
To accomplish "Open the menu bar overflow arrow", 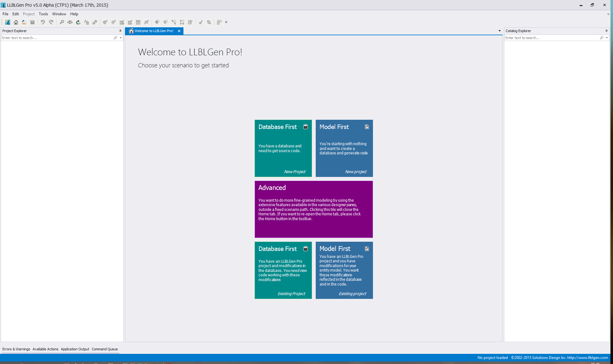I will click(x=608, y=14).
